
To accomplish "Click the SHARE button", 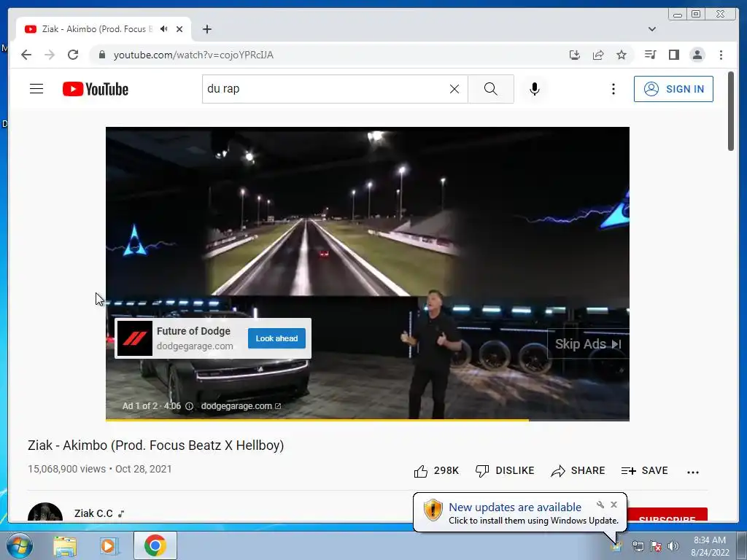I will click(578, 471).
